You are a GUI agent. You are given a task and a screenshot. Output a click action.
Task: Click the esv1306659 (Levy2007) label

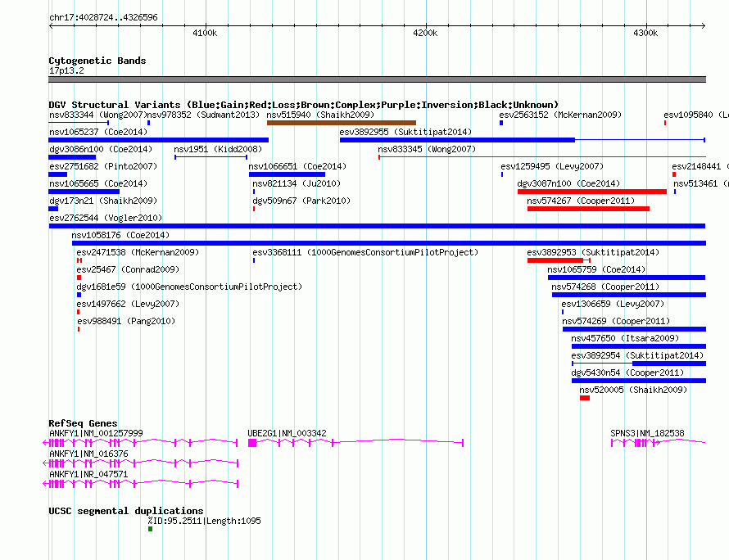point(613,304)
